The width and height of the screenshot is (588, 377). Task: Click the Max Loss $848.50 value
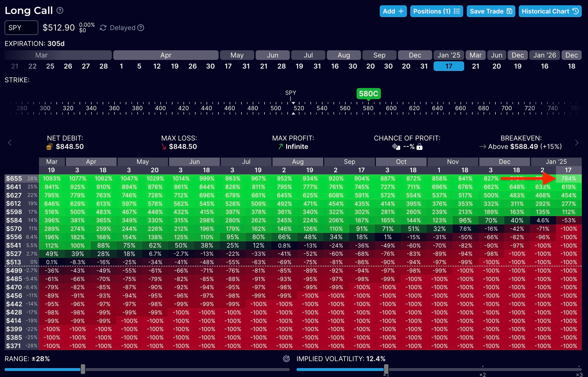(183, 146)
